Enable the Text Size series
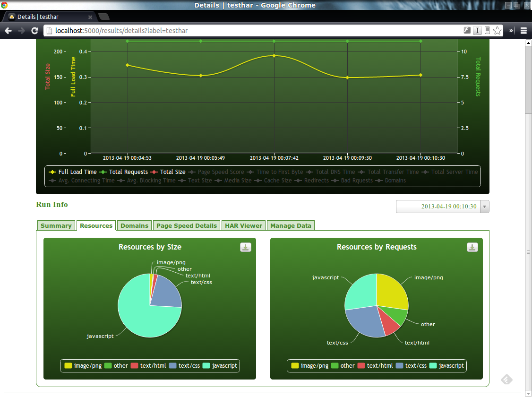 click(195, 181)
